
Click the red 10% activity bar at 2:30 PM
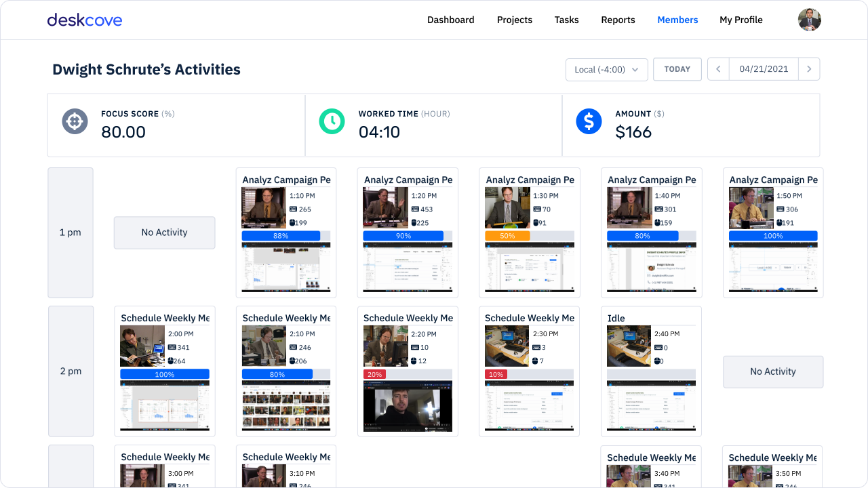click(496, 374)
